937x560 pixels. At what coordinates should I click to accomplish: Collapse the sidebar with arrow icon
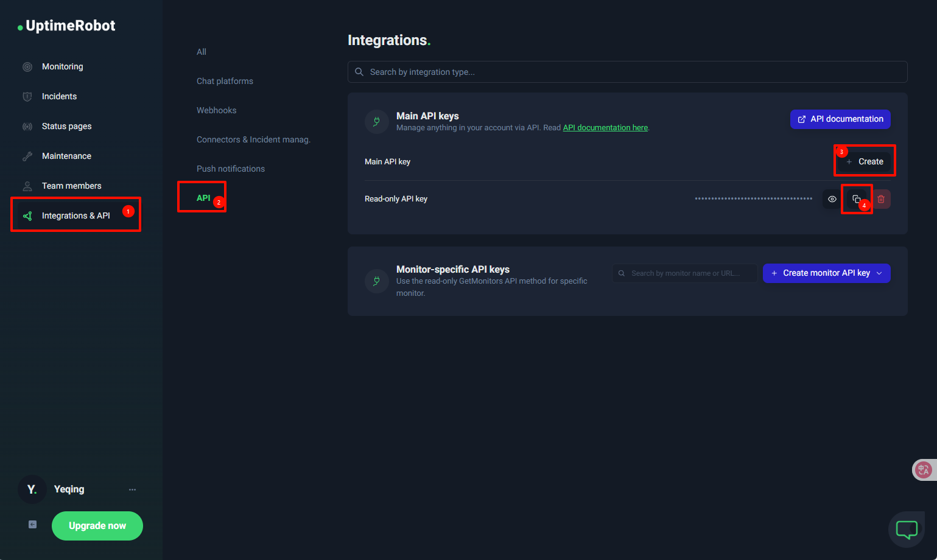tap(33, 525)
